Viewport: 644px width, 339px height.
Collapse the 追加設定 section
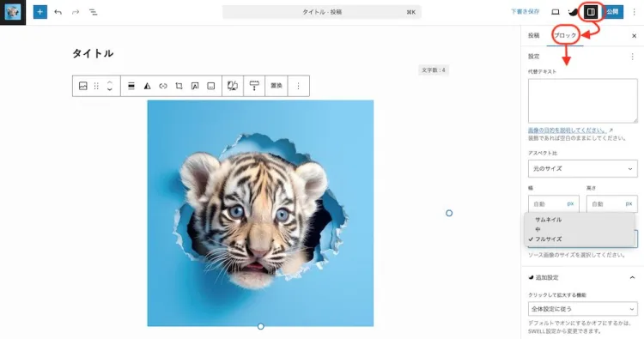click(632, 277)
